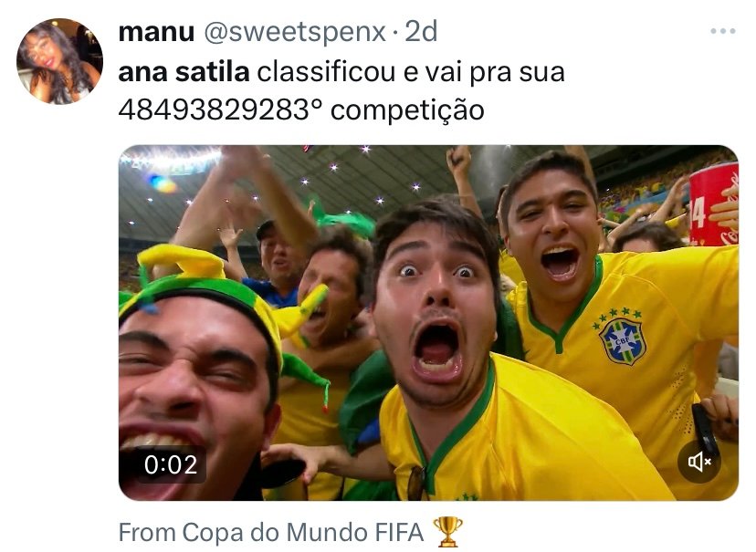Click the number 48493829283° in the tweet
This screenshot has height=552, width=756.
pyautogui.click(x=220, y=109)
